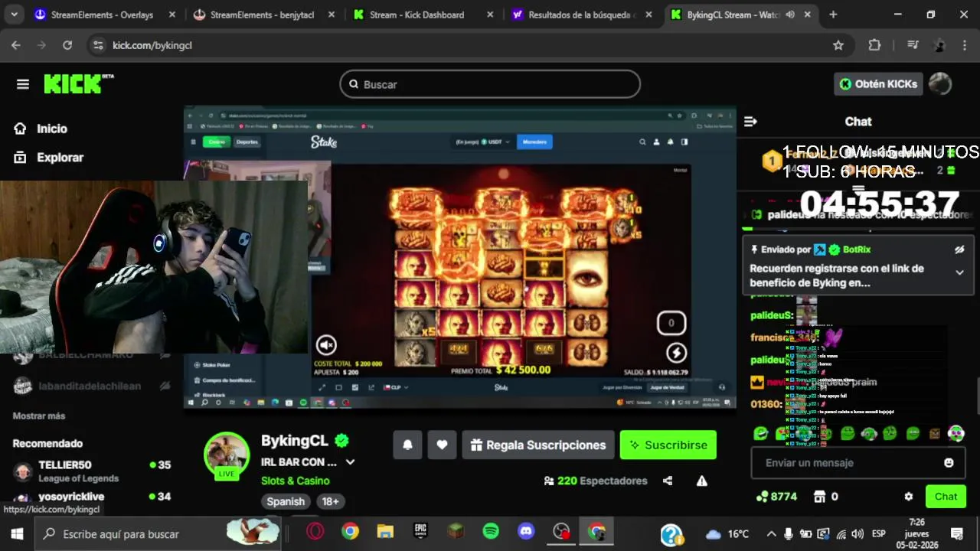View site information icon in address bar
This screenshot has height=551, width=980.
coord(98,45)
